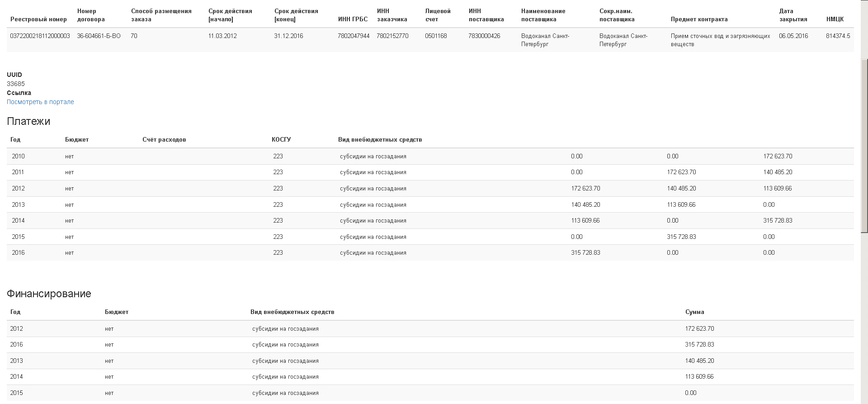
Task: Click 'Счёт расходов' column header
Action: (x=164, y=139)
